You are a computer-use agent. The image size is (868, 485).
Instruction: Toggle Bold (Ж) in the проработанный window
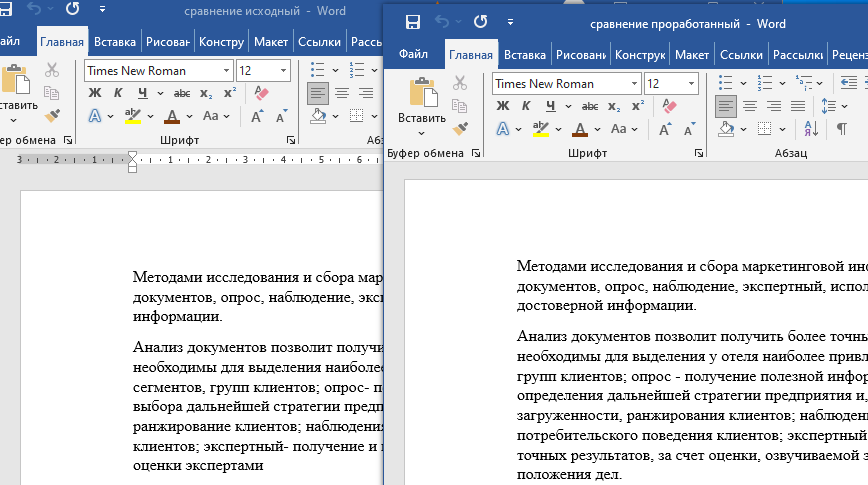[503, 106]
